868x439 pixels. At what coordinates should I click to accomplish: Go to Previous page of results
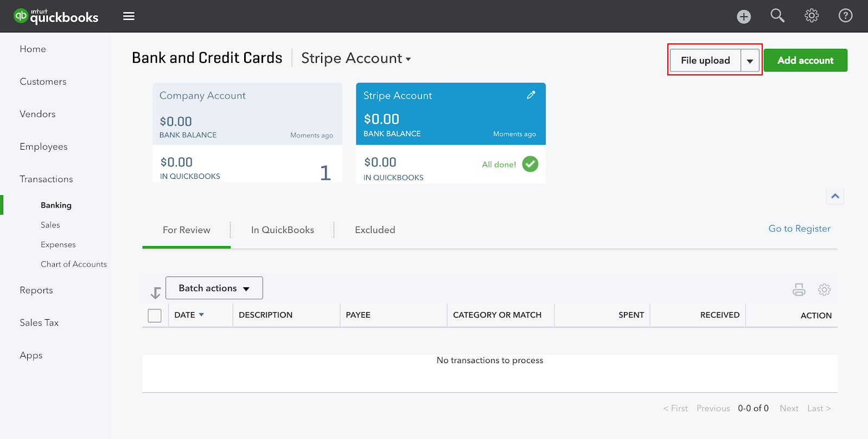click(x=713, y=409)
